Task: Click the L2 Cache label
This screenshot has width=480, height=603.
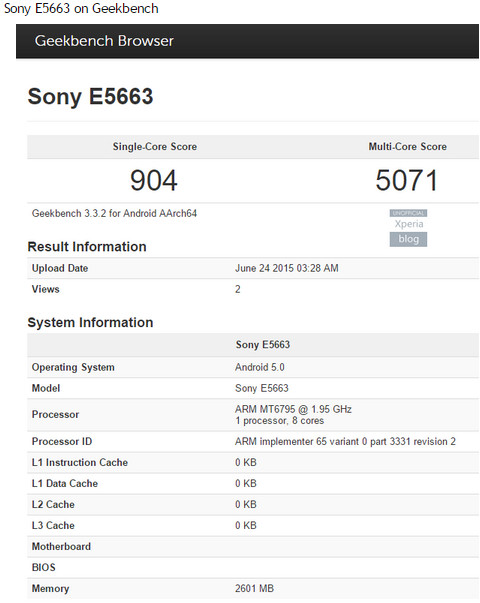Action: (x=53, y=505)
